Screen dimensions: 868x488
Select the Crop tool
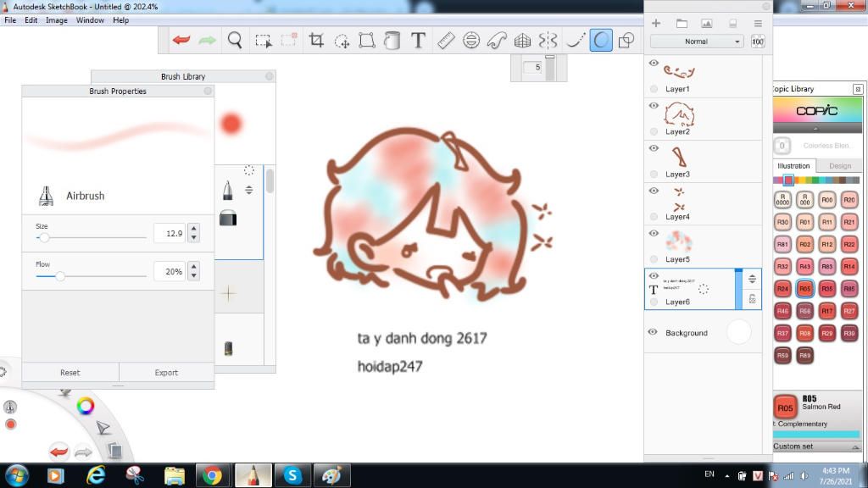point(316,40)
